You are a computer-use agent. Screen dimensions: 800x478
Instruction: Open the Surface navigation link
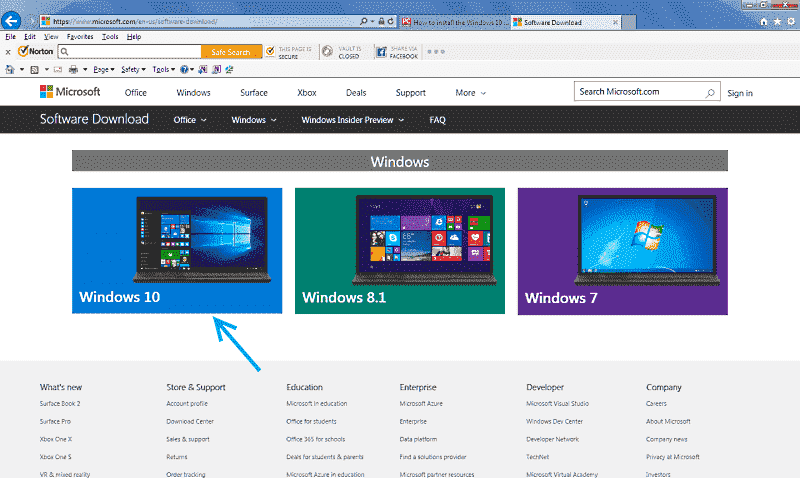pos(254,92)
